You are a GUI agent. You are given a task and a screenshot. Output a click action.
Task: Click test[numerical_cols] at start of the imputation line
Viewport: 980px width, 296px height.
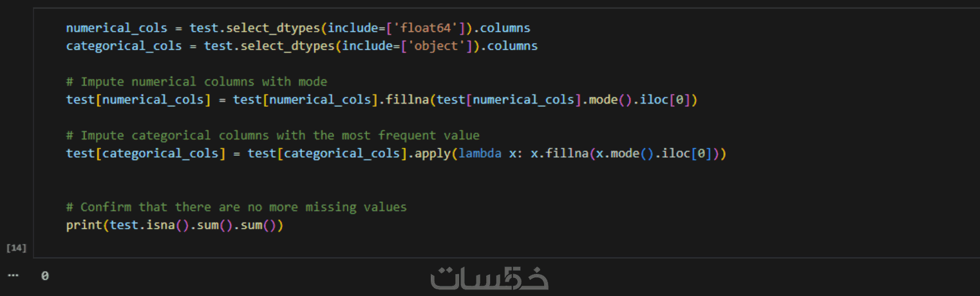tap(138, 100)
